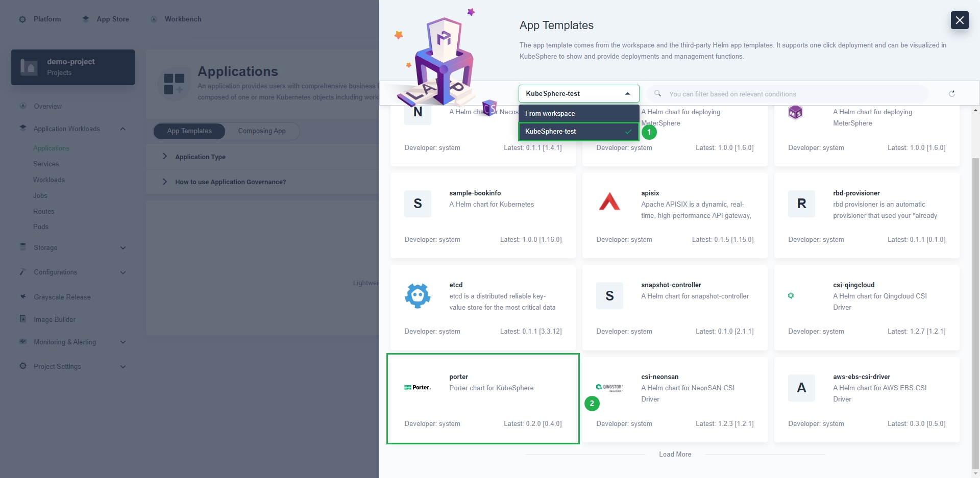Click the Platform gear icon

22,19
